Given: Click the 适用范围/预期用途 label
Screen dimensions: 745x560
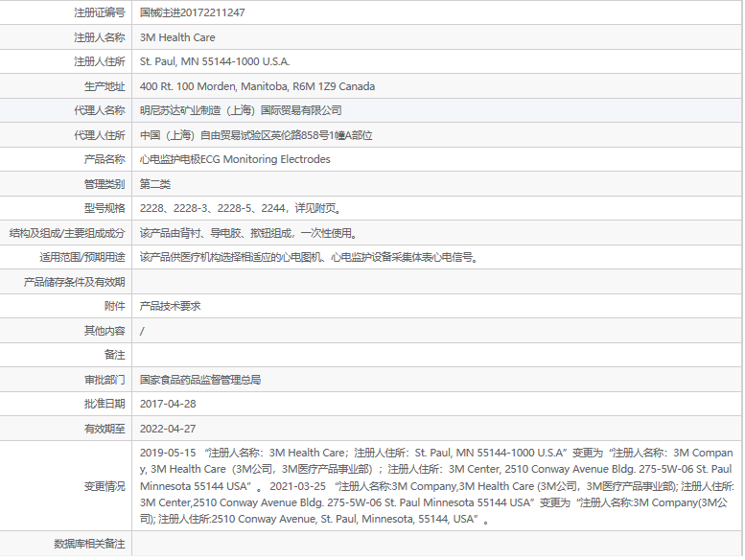Looking at the screenshot, I should (x=82, y=257).
